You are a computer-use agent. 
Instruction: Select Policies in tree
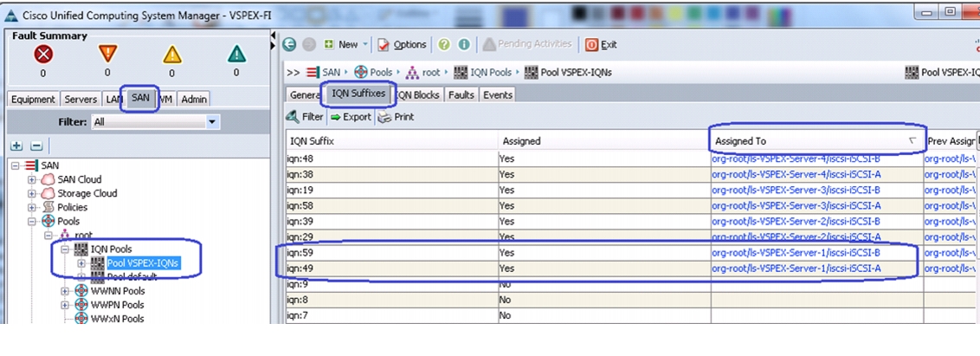(73, 207)
